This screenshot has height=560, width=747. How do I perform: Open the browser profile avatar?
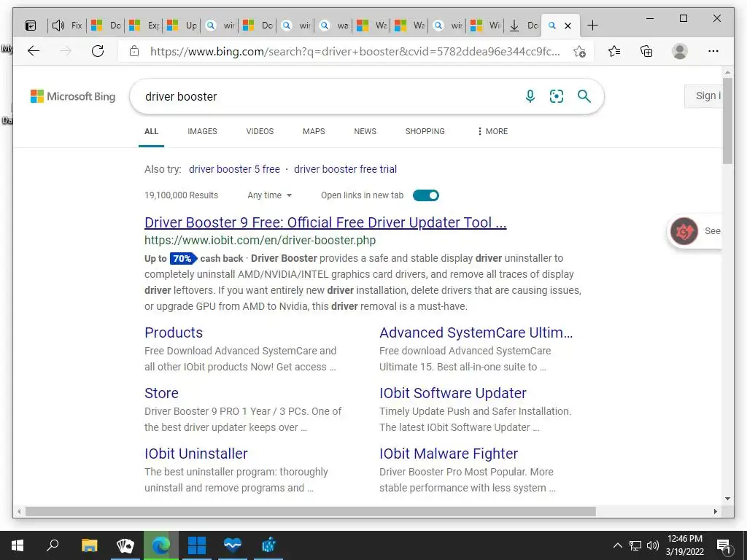pyautogui.click(x=680, y=51)
